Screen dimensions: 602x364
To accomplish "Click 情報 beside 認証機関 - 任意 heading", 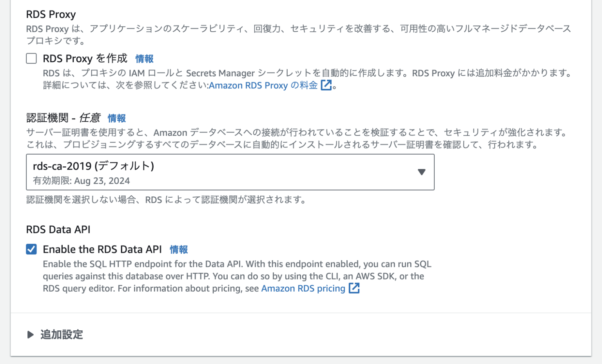I will pos(116,118).
